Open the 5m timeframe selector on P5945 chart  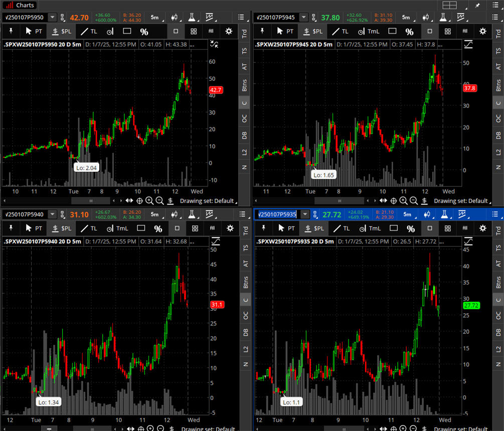pos(407,18)
